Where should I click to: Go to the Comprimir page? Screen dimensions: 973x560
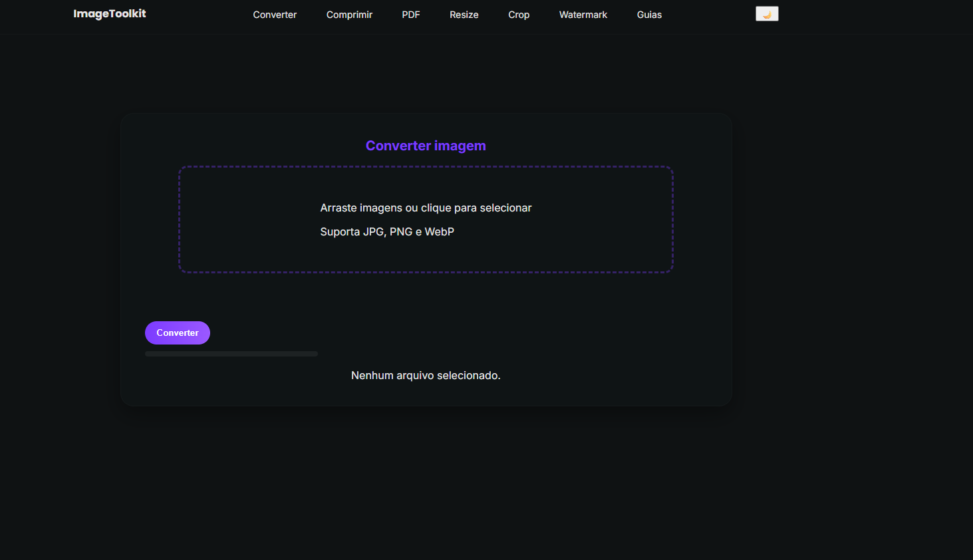(x=349, y=15)
